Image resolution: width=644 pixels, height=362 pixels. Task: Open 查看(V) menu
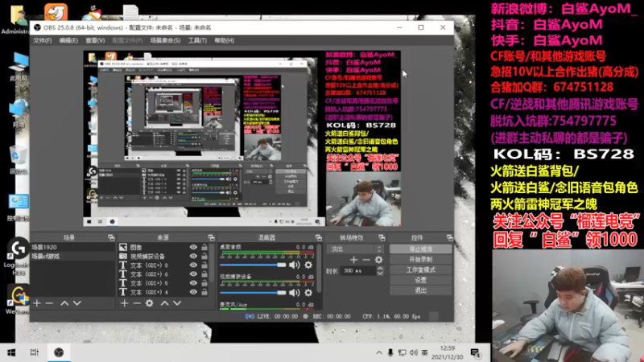[95, 40]
